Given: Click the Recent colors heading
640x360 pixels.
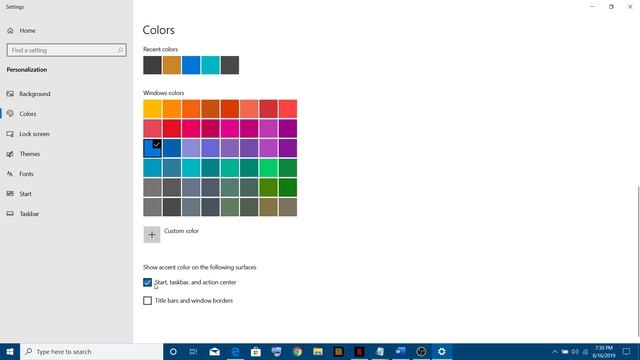Looking at the screenshot, I should click(x=160, y=49).
